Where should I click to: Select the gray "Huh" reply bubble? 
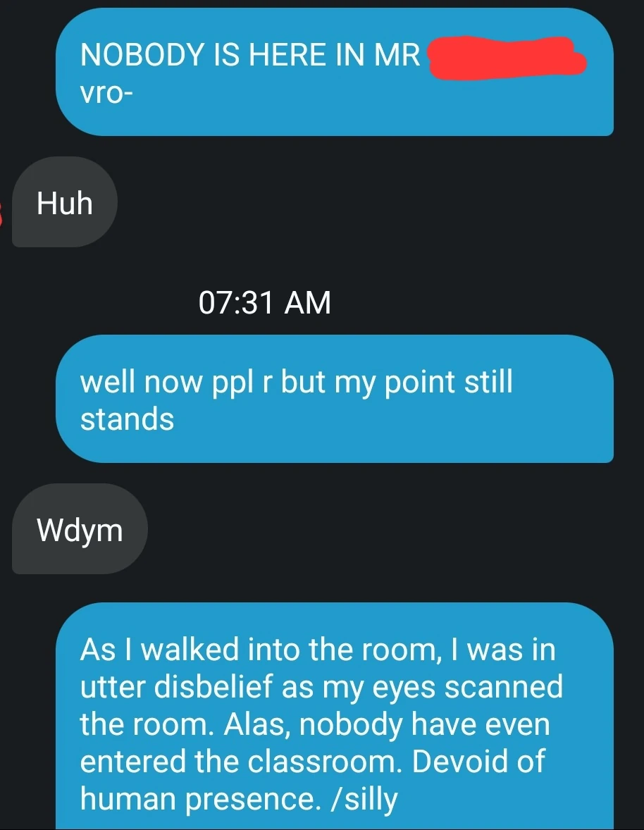click(65, 202)
